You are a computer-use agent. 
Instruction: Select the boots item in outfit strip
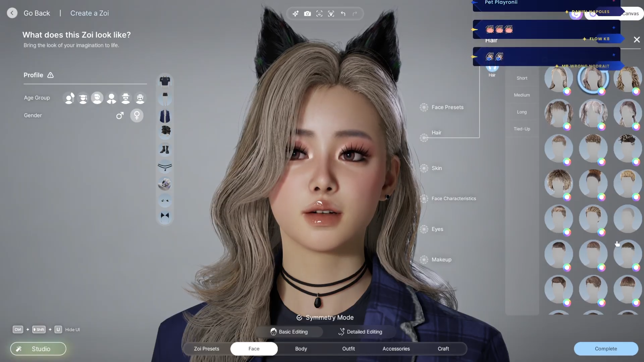[x=165, y=149]
